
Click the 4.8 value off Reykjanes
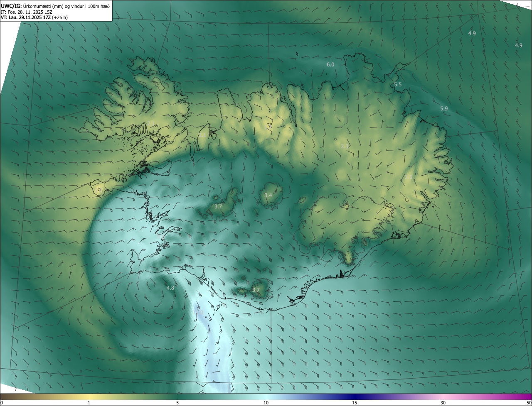point(170,288)
